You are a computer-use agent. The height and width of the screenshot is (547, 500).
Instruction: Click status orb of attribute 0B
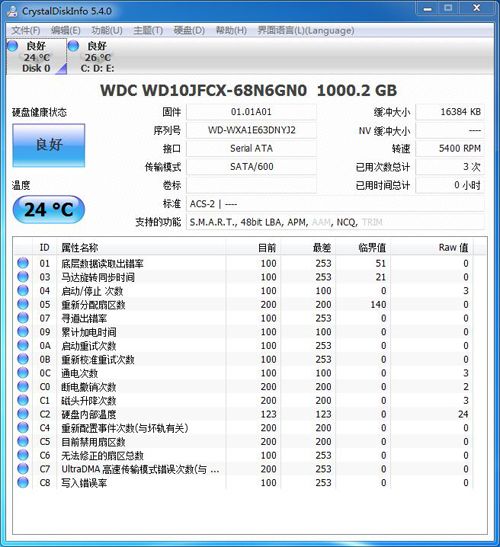coord(23,359)
